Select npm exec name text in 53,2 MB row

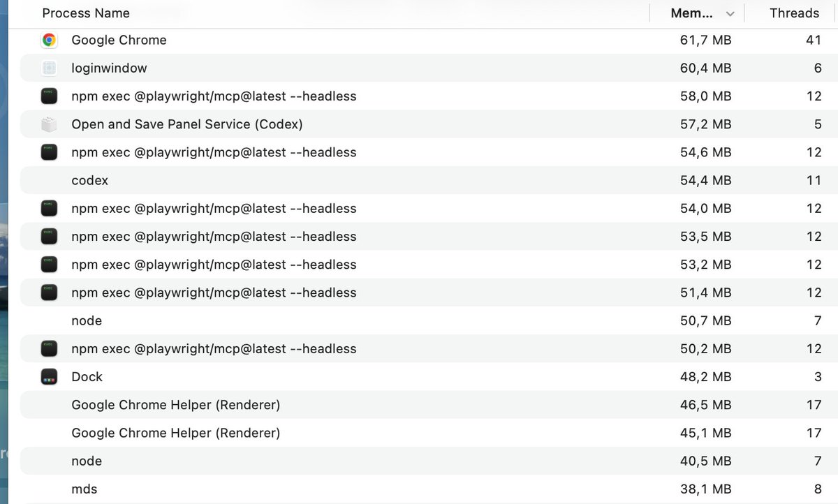[214, 265]
